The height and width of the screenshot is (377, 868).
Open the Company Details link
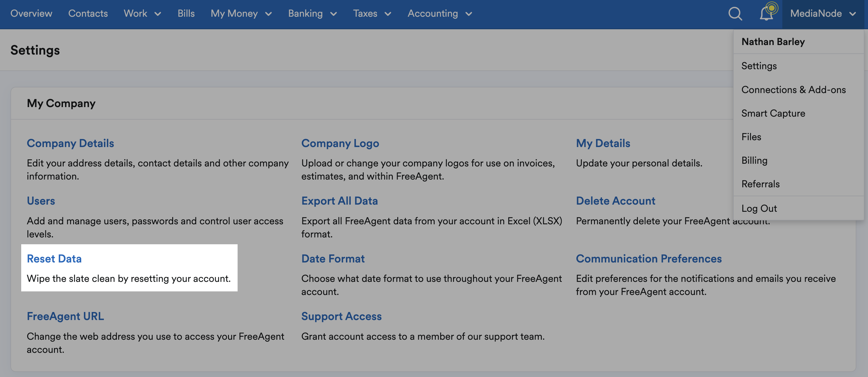tap(70, 143)
